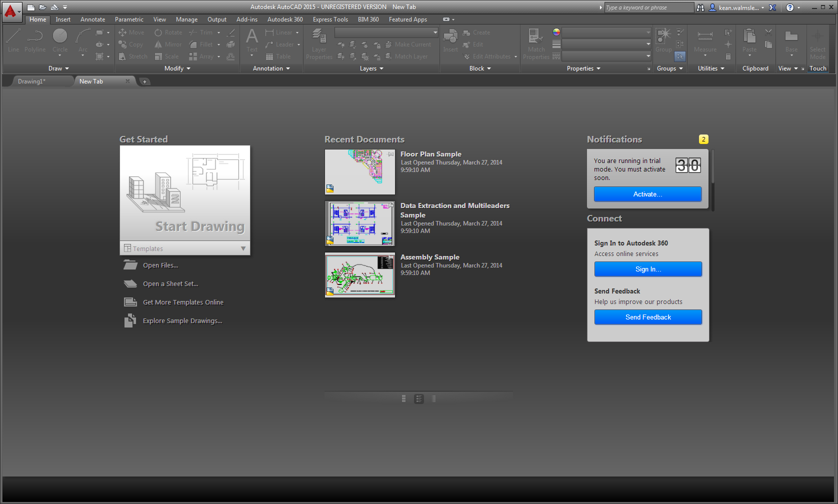Viewport: 838px width, 504px height.
Task: Switch recent documents to image and text view
Action: click(419, 398)
